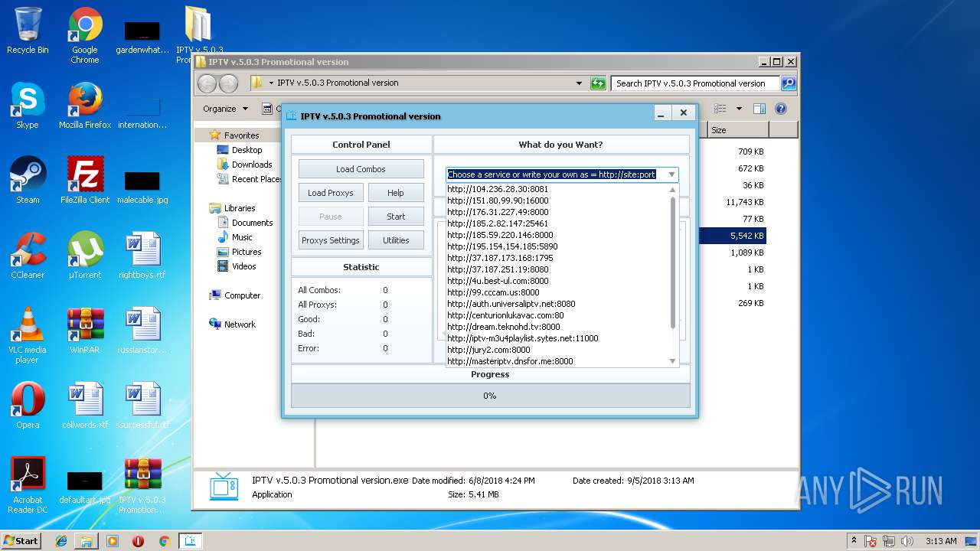This screenshot has width=980, height=551.
Task: Click Search IPTV v.5.0.3 search field
Action: point(695,83)
